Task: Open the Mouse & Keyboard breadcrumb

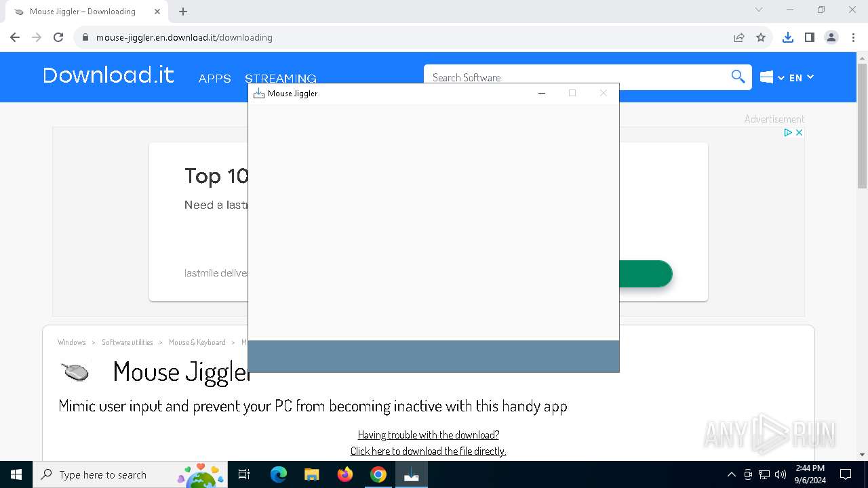Action: (x=197, y=342)
